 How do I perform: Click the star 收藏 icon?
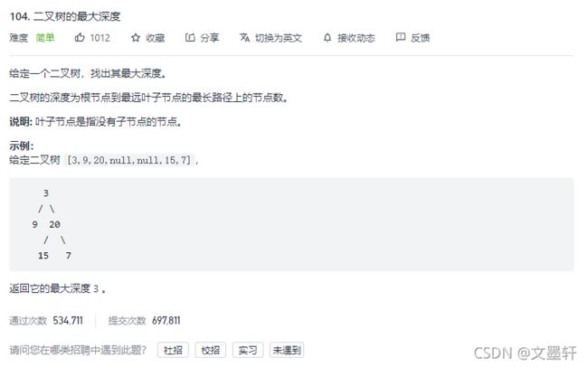coord(136,37)
